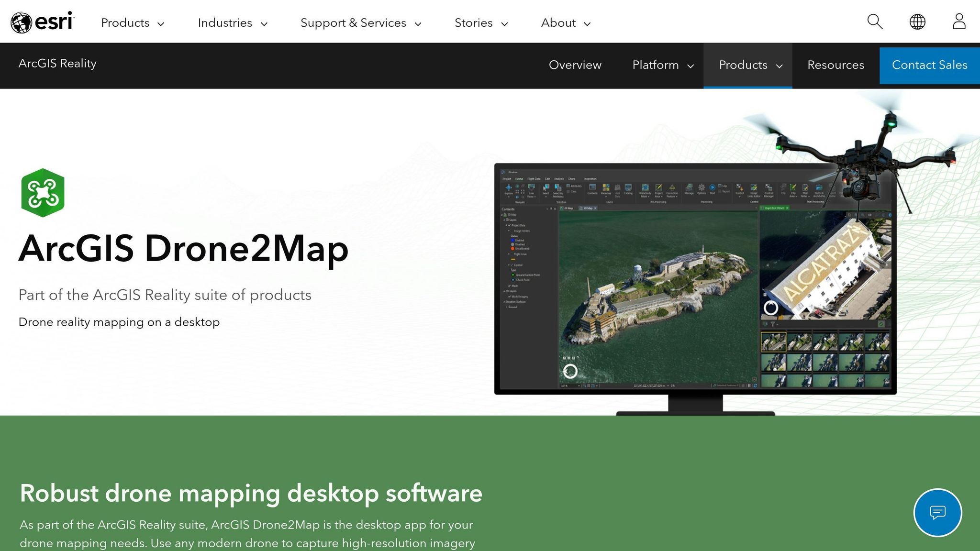Click the Esri globe logo
The height and width of the screenshot is (551, 980).
[43, 22]
